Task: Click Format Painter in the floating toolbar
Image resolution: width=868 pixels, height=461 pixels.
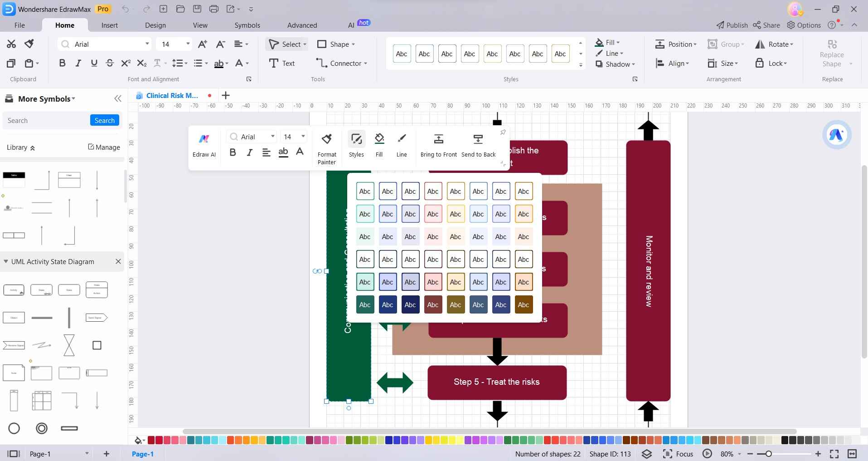Action: pyautogui.click(x=327, y=148)
